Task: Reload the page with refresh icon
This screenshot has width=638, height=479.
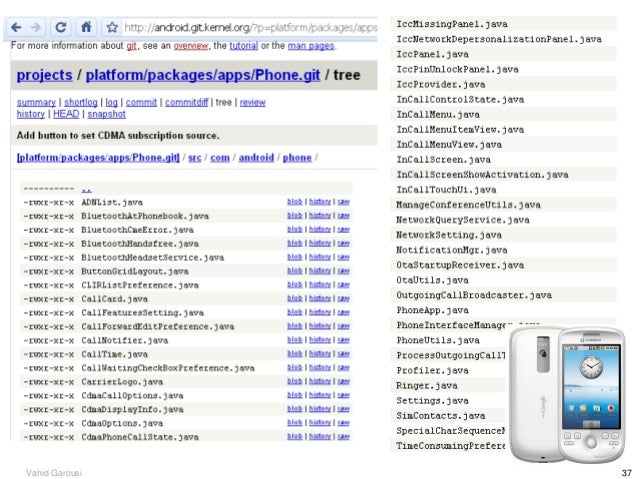Action: pyautogui.click(x=61, y=27)
